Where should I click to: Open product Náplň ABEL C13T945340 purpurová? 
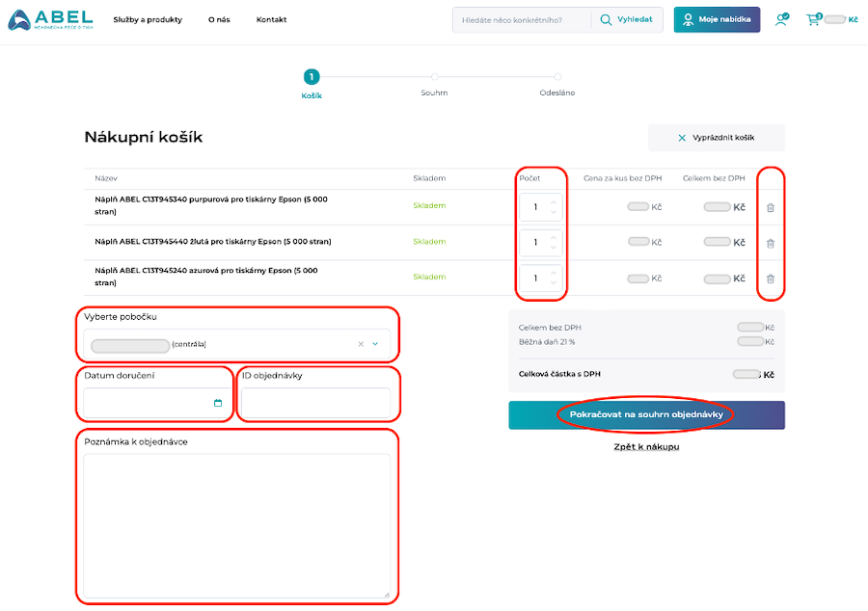click(x=211, y=205)
